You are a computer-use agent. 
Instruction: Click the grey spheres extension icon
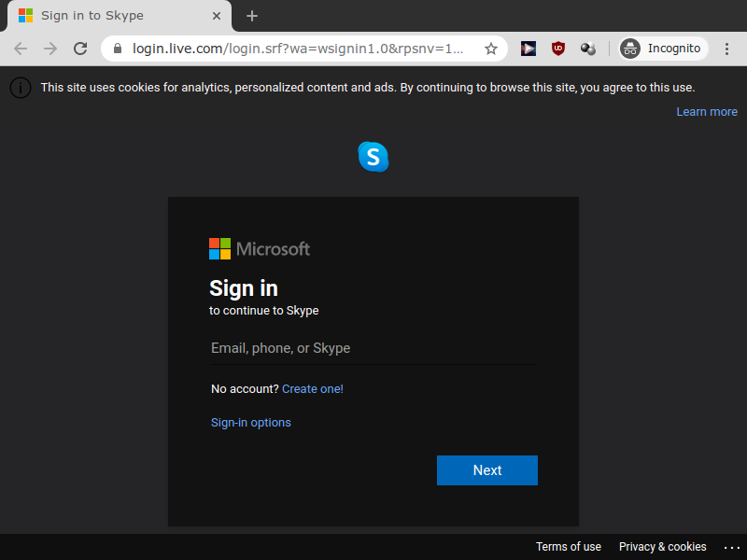(588, 49)
